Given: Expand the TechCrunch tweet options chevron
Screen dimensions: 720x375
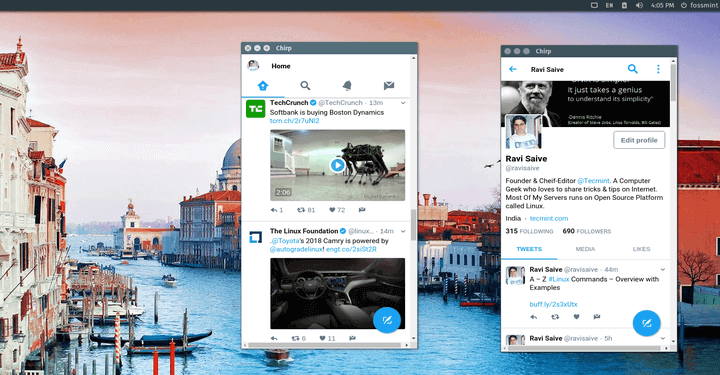Looking at the screenshot, I should (x=403, y=103).
